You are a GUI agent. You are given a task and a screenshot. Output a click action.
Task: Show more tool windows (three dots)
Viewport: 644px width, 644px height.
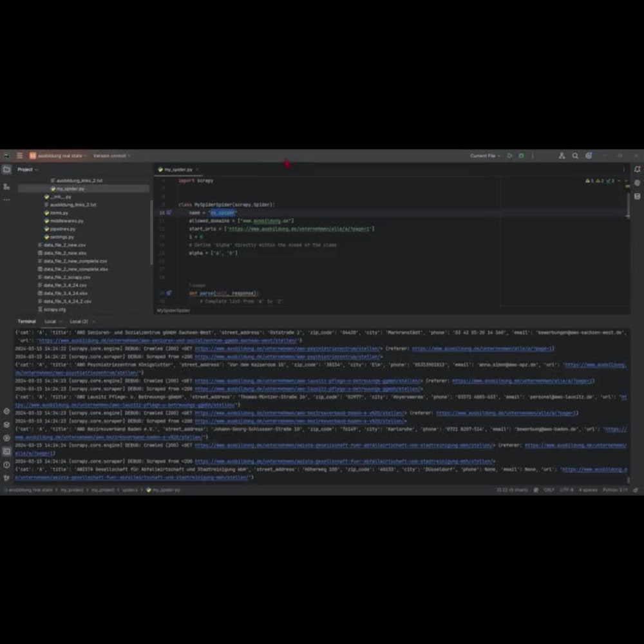click(x=6, y=200)
